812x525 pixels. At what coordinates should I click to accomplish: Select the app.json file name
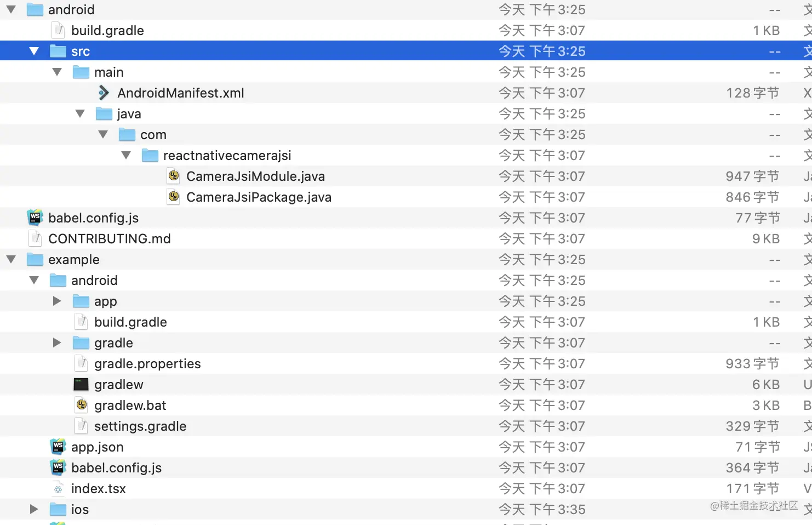tap(98, 447)
